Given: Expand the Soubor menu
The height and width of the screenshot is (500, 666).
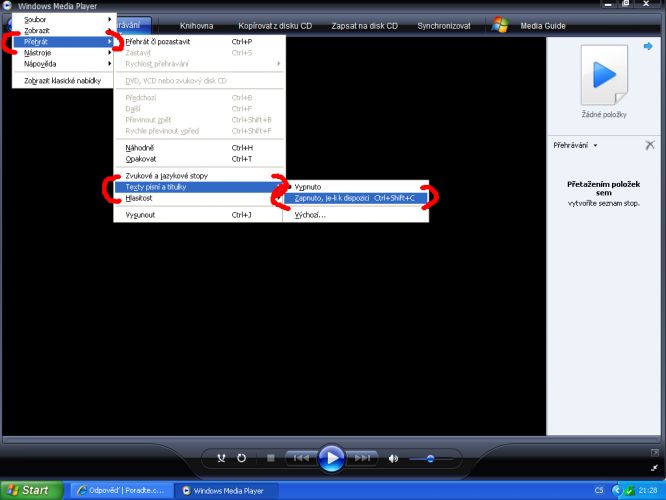Looking at the screenshot, I should [63, 20].
